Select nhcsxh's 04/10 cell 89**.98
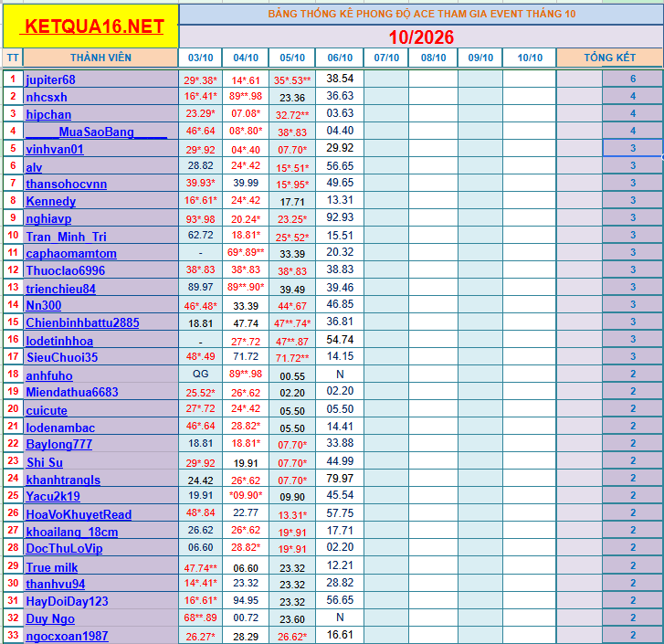The image size is (664, 644). click(x=246, y=97)
